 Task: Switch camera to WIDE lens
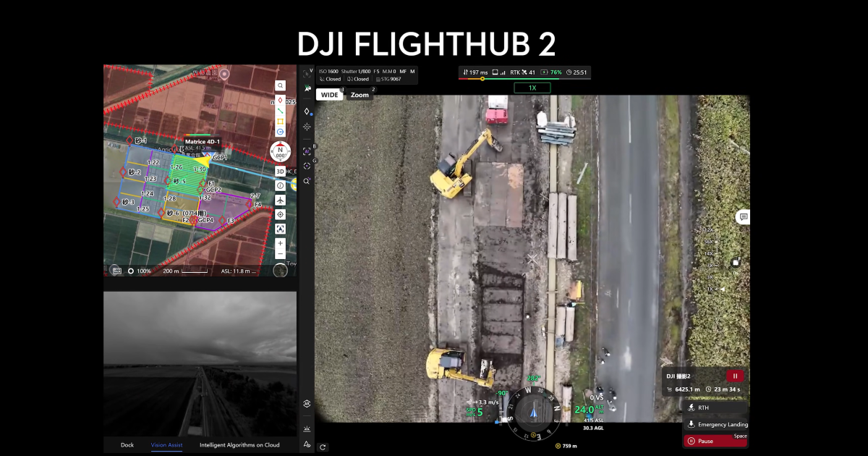[330, 95]
